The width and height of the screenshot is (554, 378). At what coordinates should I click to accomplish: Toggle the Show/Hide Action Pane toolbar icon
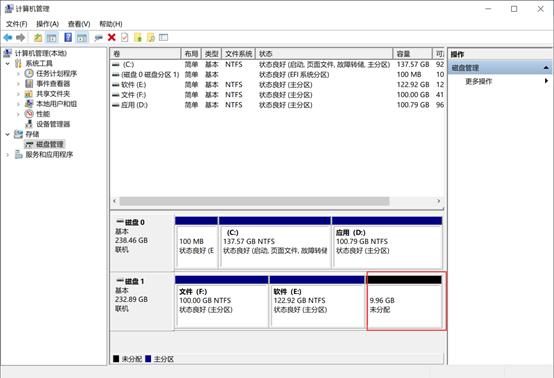tap(82, 37)
